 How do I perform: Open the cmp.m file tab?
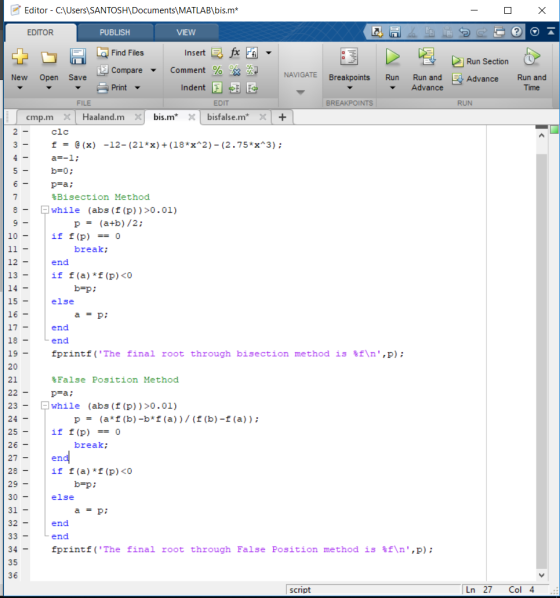(40, 117)
